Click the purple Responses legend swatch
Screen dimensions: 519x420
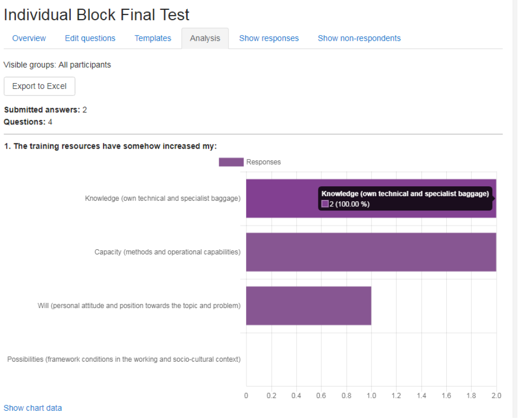pyautogui.click(x=231, y=161)
